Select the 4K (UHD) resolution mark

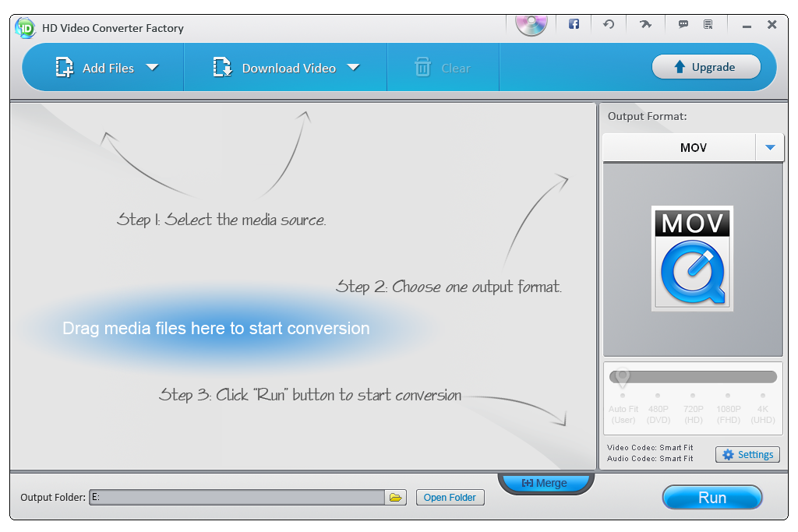(763, 410)
